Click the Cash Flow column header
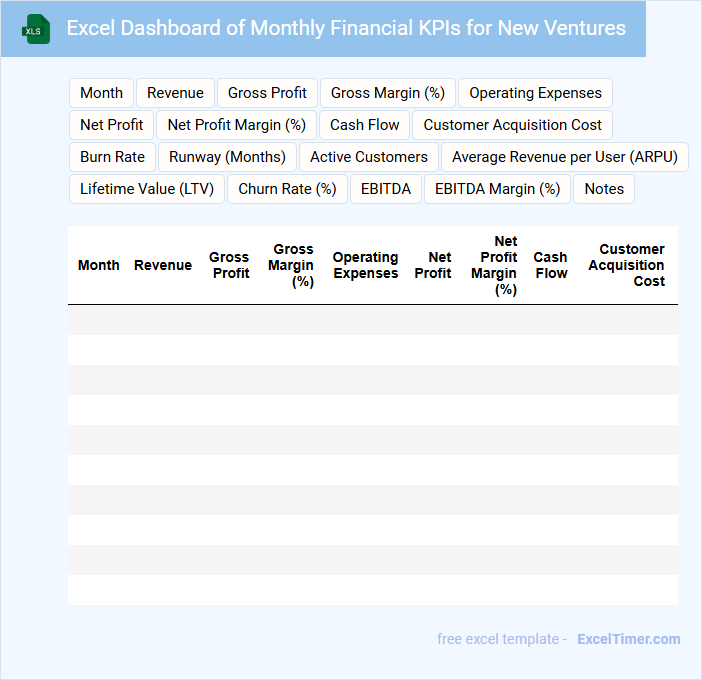This screenshot has height=680, width=702. (x=550, y=265)
